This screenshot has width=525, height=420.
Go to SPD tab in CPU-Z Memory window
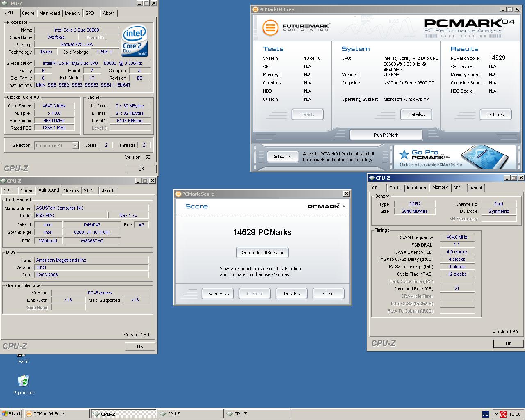point(457,188)
